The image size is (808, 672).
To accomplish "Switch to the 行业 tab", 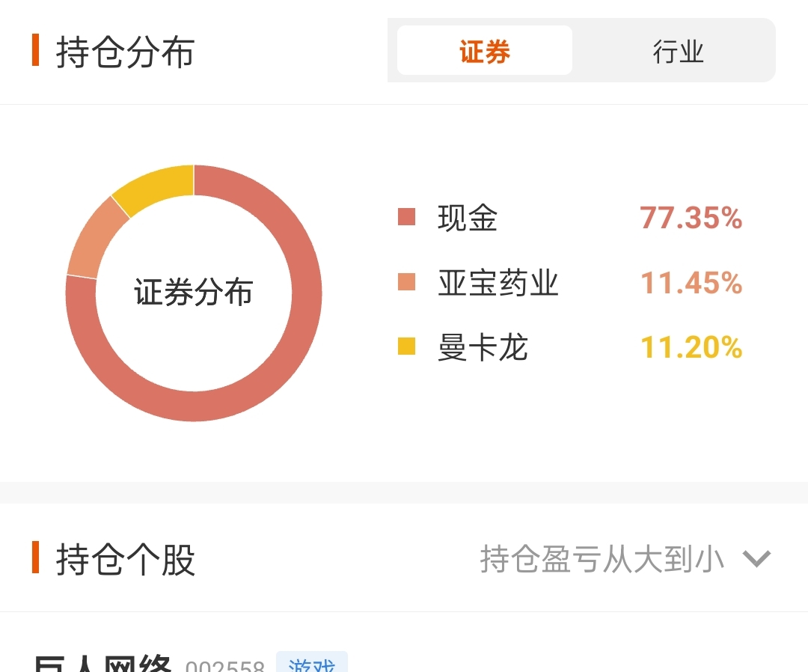I will [678, 50].
